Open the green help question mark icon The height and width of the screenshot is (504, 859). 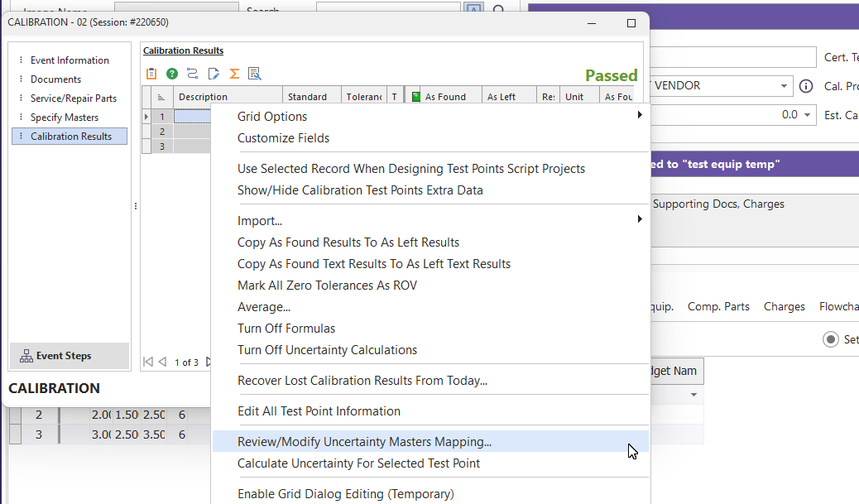[172, 74]
